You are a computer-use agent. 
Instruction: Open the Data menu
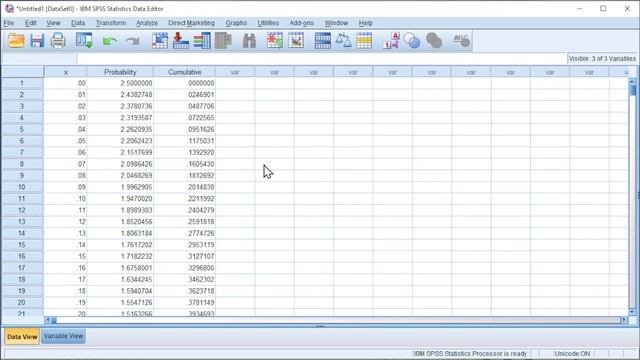click(78, 23)
